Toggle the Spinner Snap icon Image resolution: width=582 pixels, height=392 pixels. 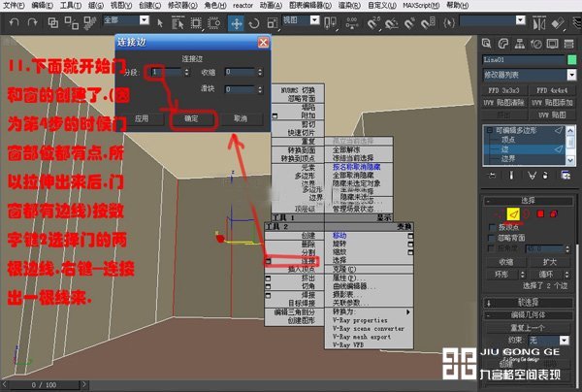(x=427, y=23)
